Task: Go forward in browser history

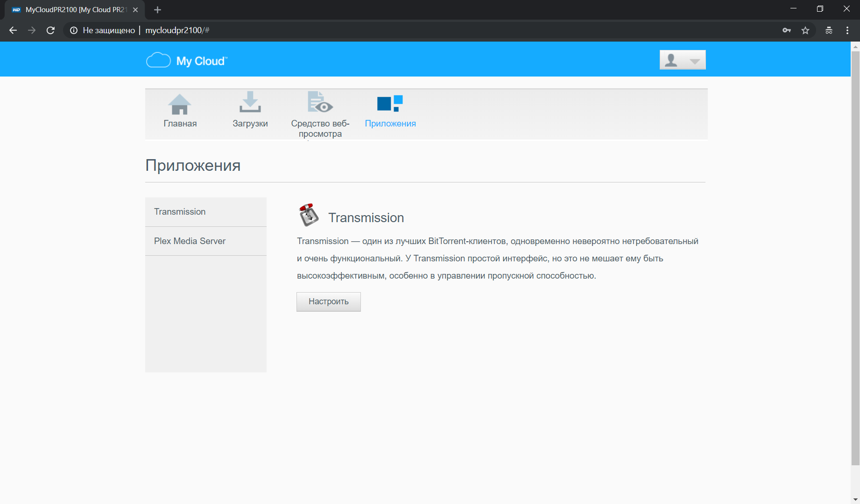Action: pyautogui.click(x=32, y=30)
